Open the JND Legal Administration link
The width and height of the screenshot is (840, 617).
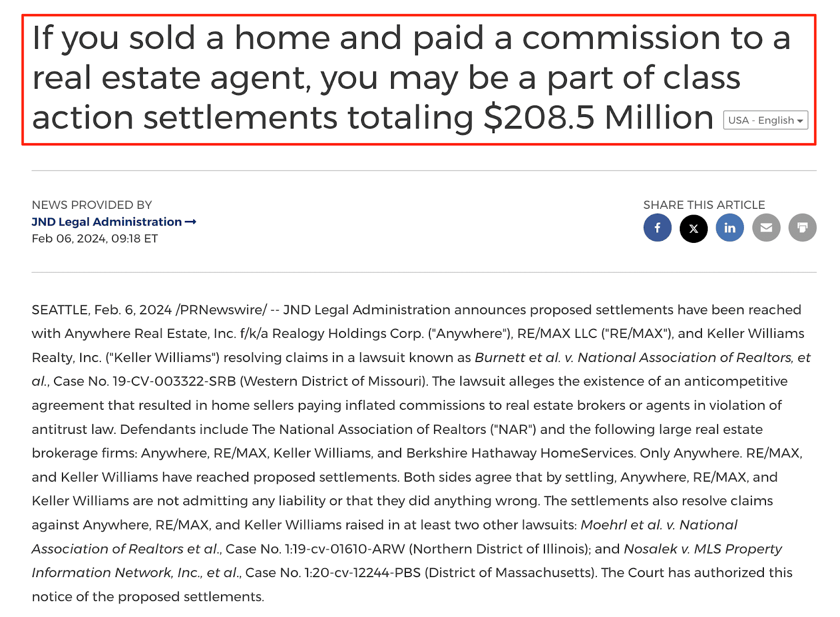(107, 222)
